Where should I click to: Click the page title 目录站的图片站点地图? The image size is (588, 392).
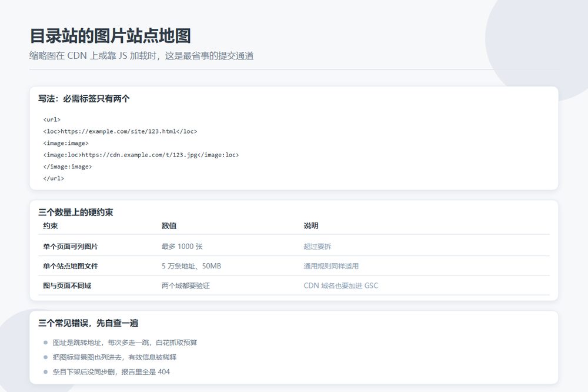pos(111,36)
